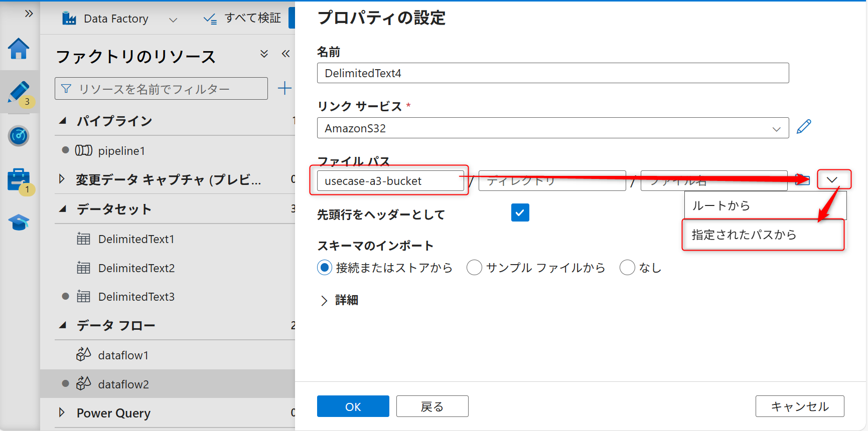Select the なし schema import option
The height and width of the screenshot is (431, 868).
pos(627,268)
